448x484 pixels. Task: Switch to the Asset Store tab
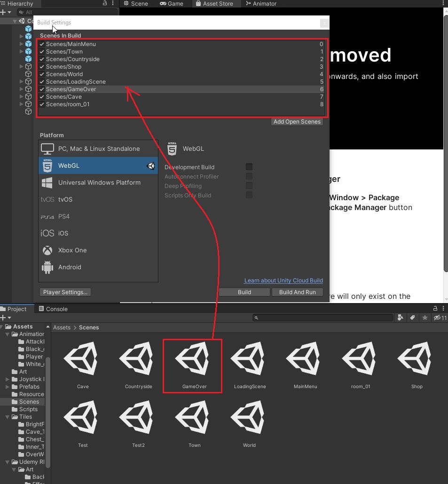click(x=214, y=4)
